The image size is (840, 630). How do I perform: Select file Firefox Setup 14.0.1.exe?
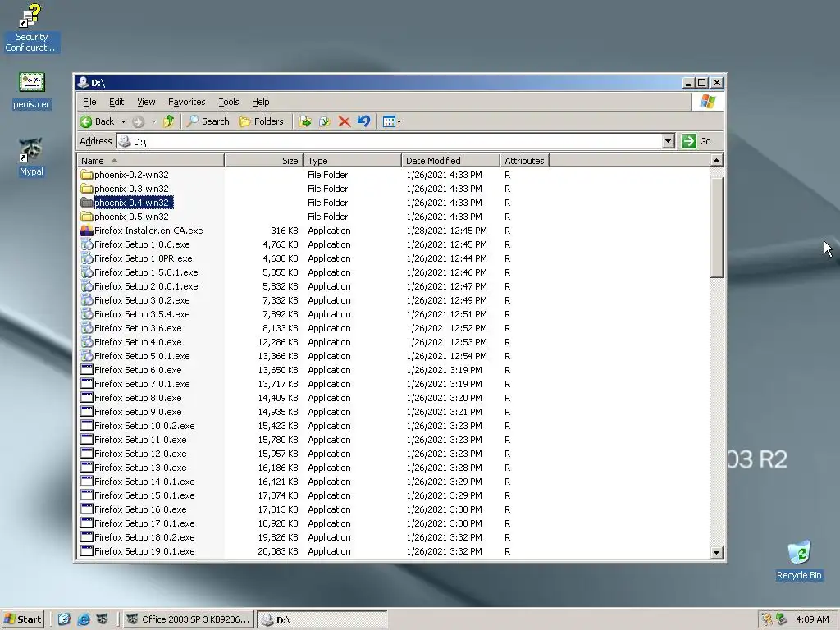144,481
